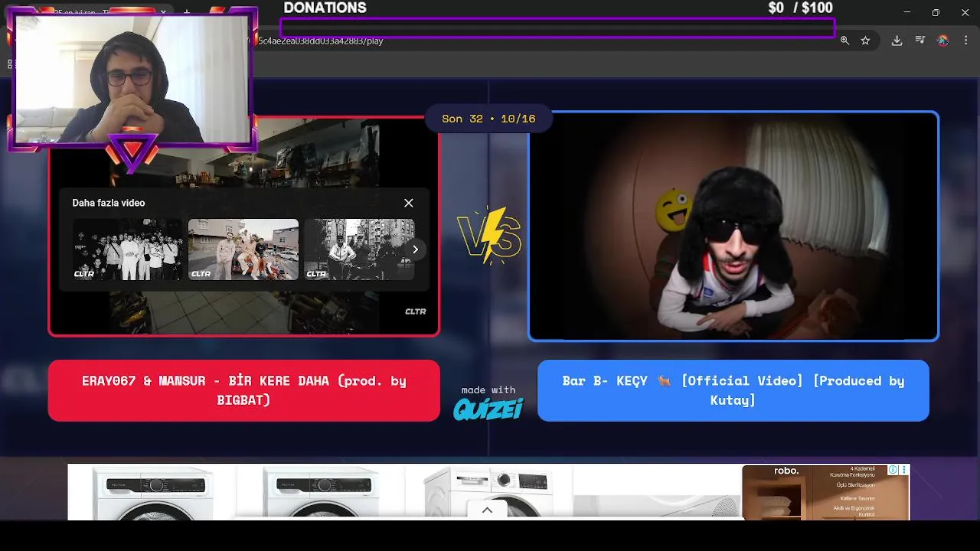Open the media controls music-list icon

(920, 41)
